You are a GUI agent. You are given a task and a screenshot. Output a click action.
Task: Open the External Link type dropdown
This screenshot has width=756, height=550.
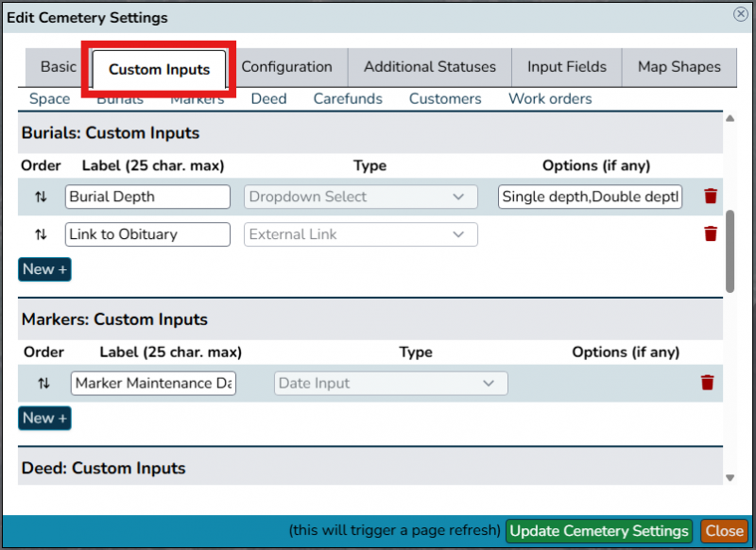coord(361,234)
